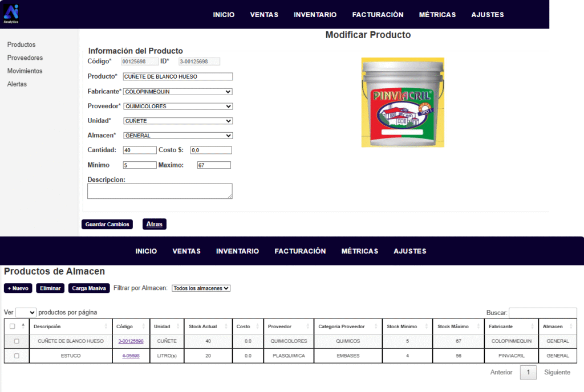The image size is (584, 392).
Task: Open the INVENTARIO menu in top navbar
Action: 315,15
